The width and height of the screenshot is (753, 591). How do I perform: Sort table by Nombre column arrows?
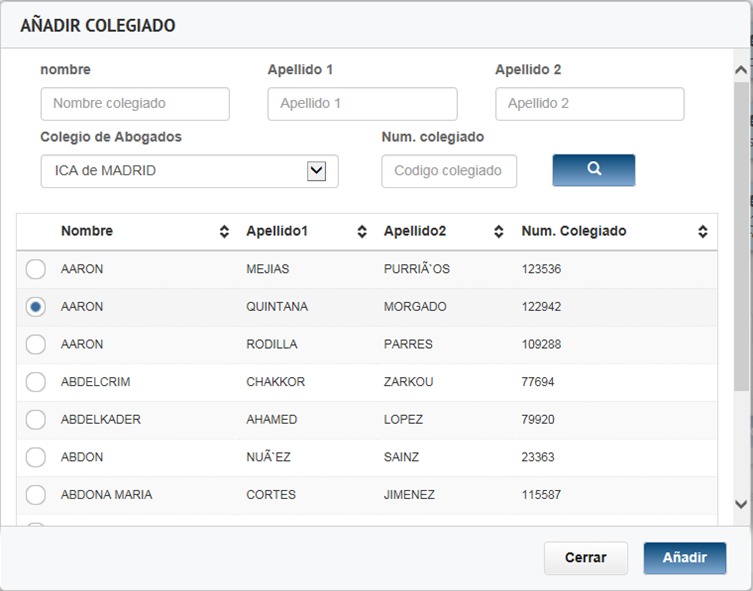(x=224, y=232)
